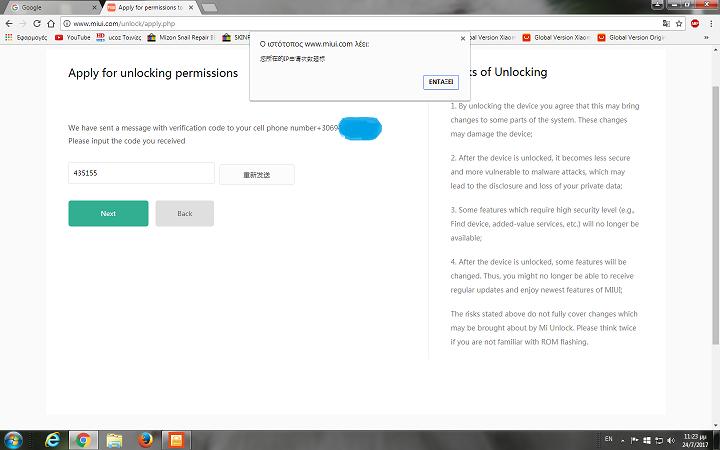The width and height of the screenshot is (720, 450).
Task: Click the browser back arrow
Action: [9, 23]
